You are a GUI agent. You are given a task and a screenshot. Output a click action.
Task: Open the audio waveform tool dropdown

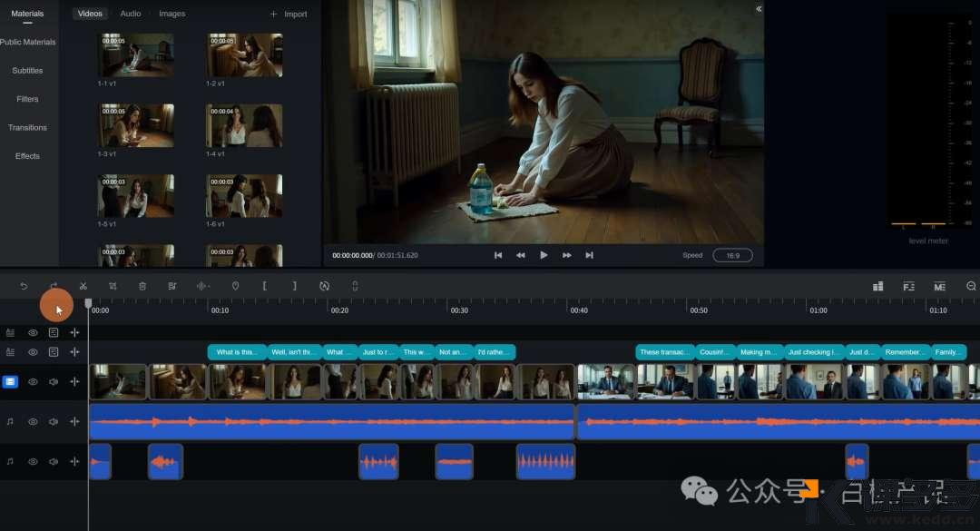click(203, 286)
